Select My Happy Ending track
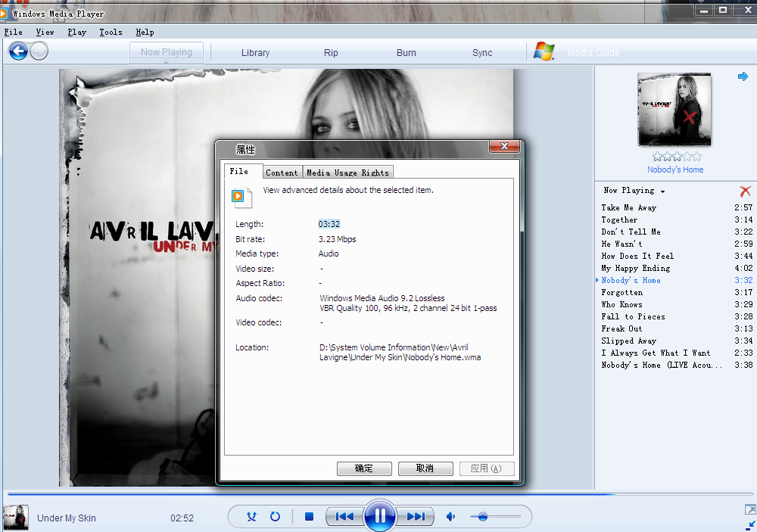The height and width of the screenshot is (532, 757). [677, 268]
